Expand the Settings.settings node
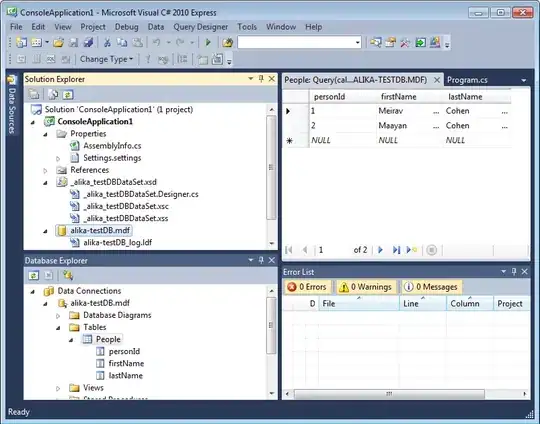 click(58, 158)
